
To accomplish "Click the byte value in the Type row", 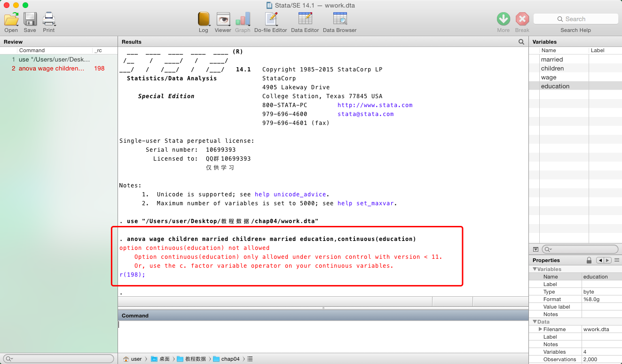I will click(590, 292).
